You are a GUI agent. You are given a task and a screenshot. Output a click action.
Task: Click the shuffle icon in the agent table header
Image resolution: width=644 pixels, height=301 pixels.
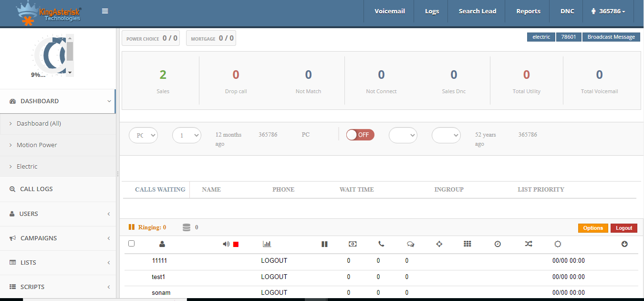click(x=528, y=244)
